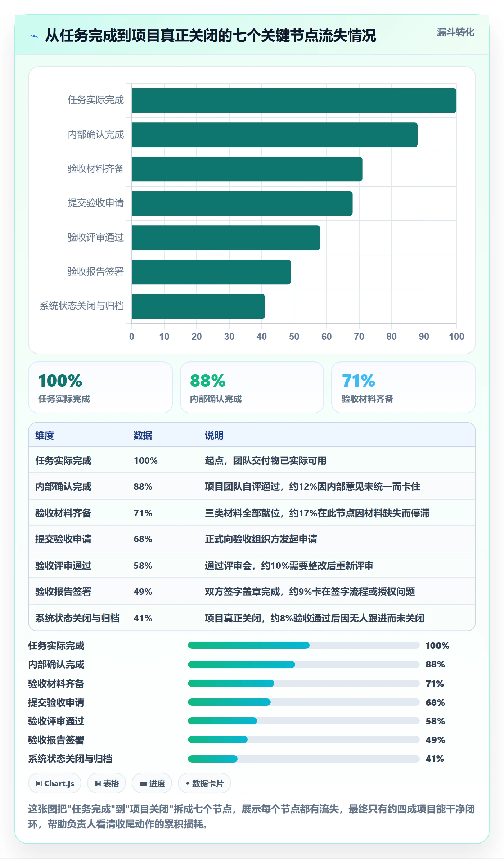Click the 验收材料齐备 chart bar

pos(247,169)
